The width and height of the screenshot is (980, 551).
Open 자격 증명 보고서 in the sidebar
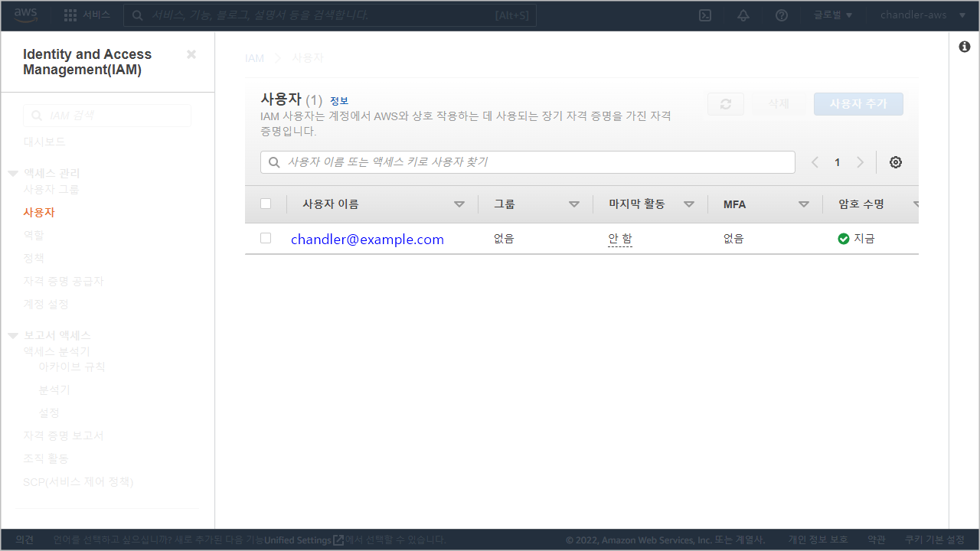pyautogui.click(x=64, y=435)
